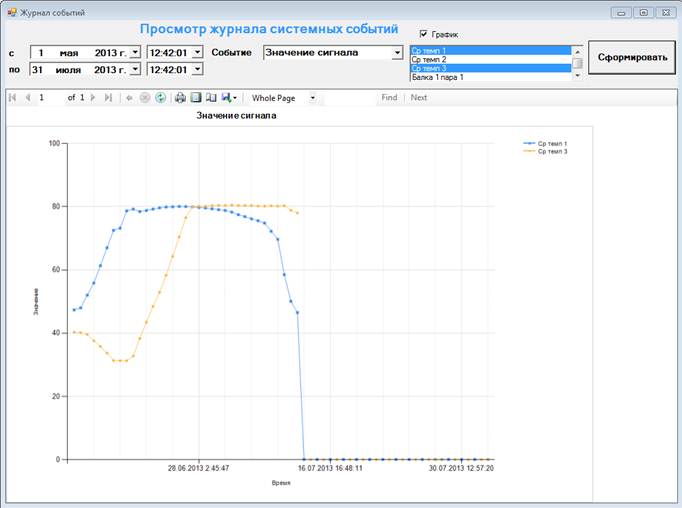Image resolution: width=682 pixels, height=508 pixels.
Task: Click signal list scrollbar down arrow
Action: click(x=577, y=76)
